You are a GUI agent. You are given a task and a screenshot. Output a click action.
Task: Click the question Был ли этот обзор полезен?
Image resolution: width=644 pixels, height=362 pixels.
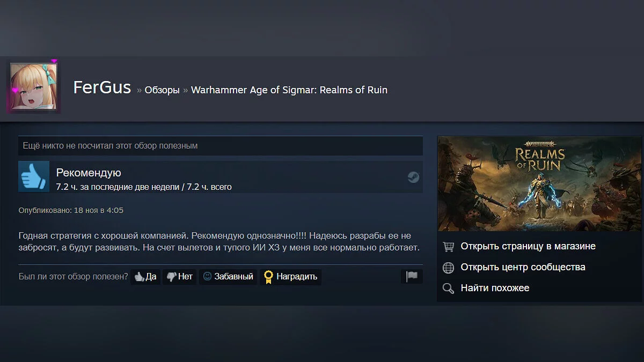click(x=73, y=277)
